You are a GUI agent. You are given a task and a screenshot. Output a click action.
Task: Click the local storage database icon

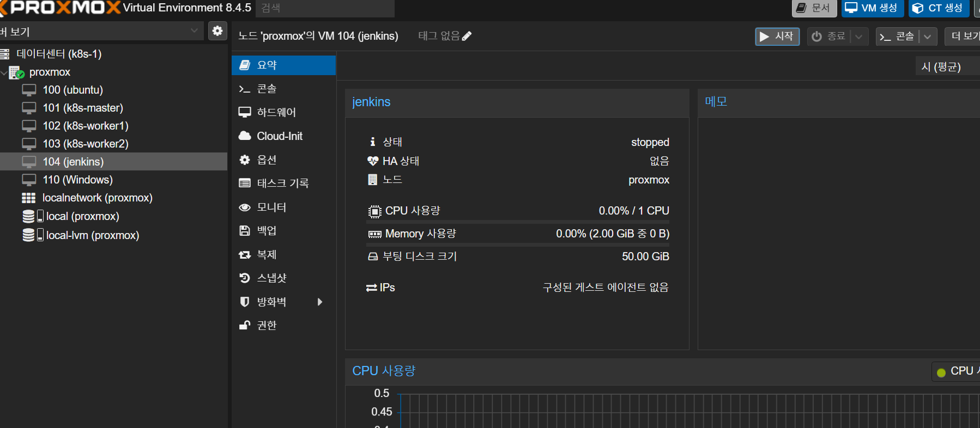coord(29,216)
